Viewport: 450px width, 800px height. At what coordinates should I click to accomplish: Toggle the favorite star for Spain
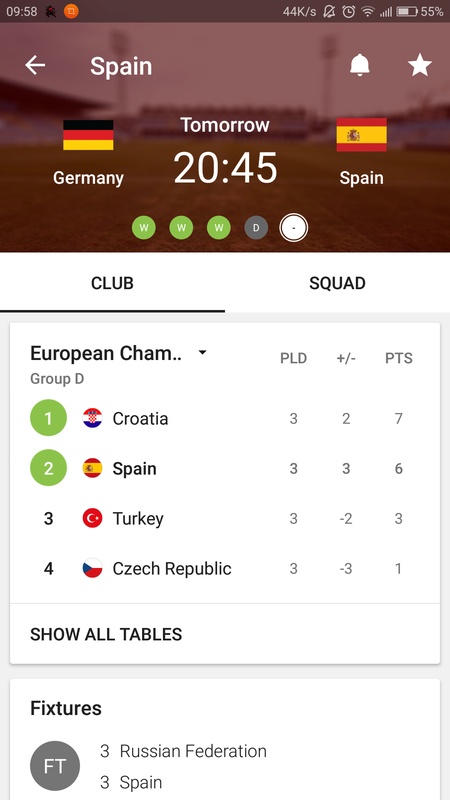tap(420, 65)
